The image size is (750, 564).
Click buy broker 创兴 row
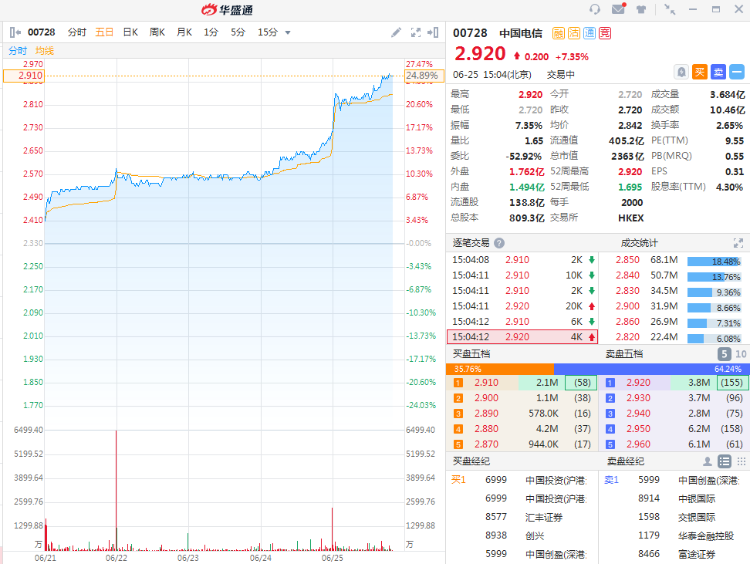tap(522, 535)
